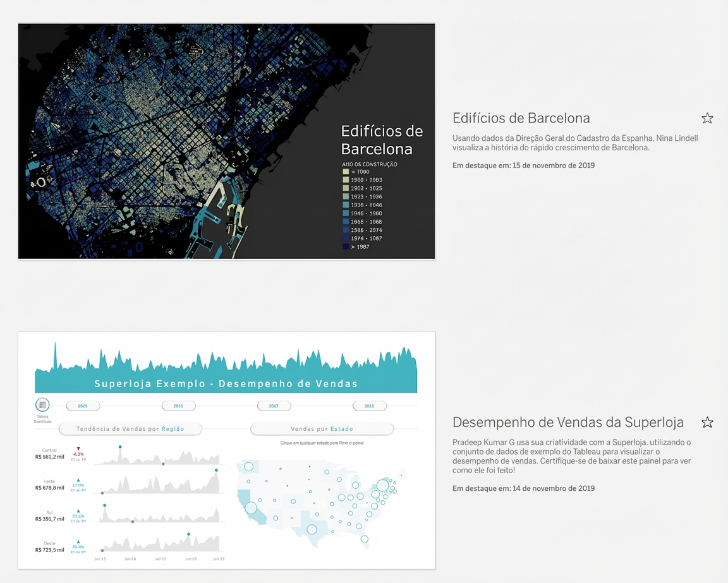Open the Edifícios de Barcelona title link
728x583 pixels.
(521, 118)
